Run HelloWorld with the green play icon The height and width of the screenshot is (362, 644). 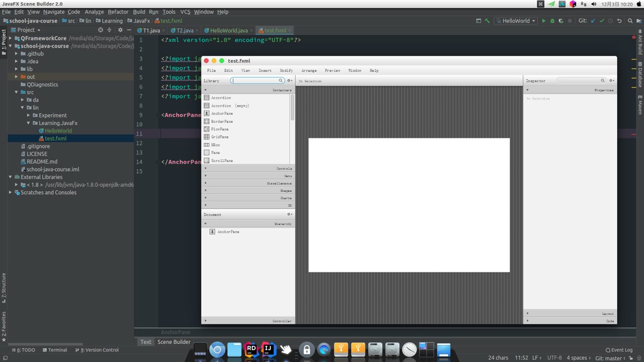tap(544, 21)
